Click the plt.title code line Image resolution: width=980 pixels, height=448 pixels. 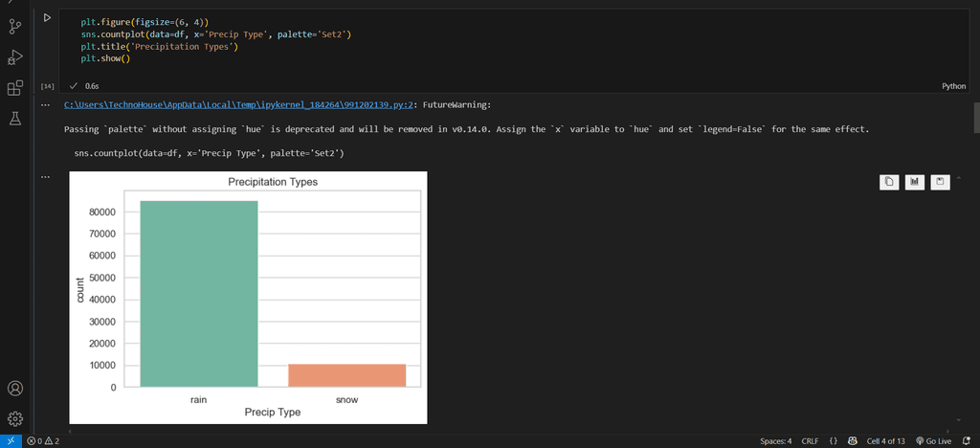[x=160, y=47]
